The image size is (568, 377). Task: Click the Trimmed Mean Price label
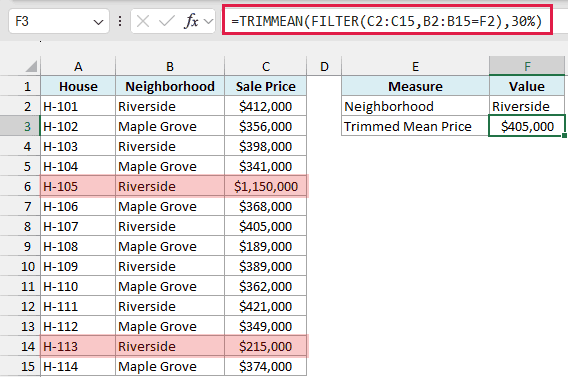point(415,126)
